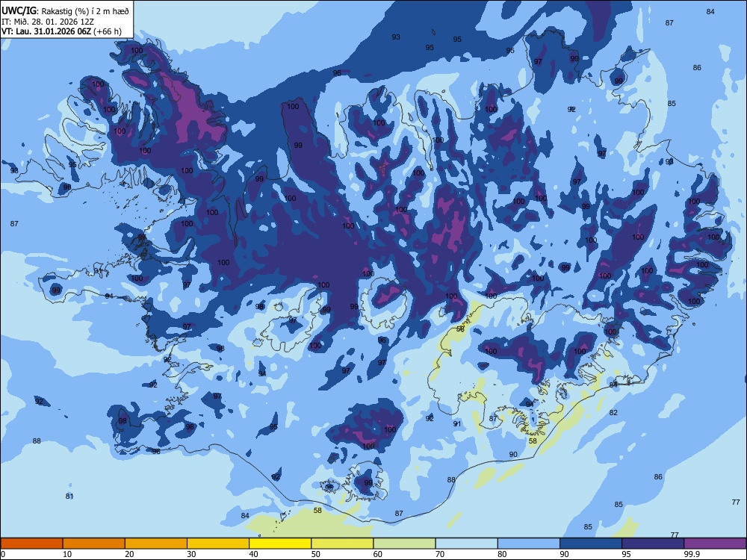Click the legend tick label '10'
747x560 pixels.
coord(67,554)
